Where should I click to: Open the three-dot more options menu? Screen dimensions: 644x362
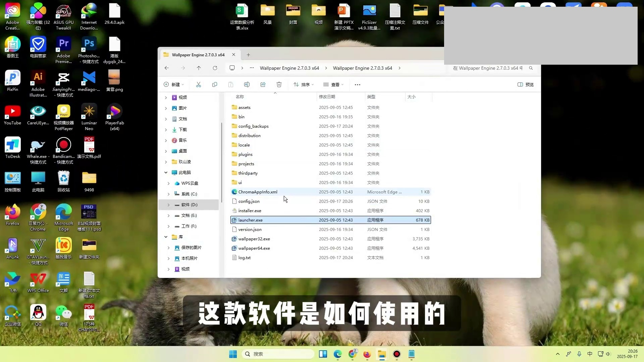[x=358, y=84]
